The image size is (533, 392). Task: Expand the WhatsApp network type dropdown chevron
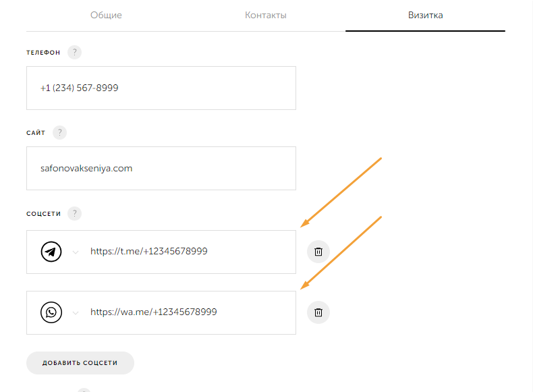[76, 313]
